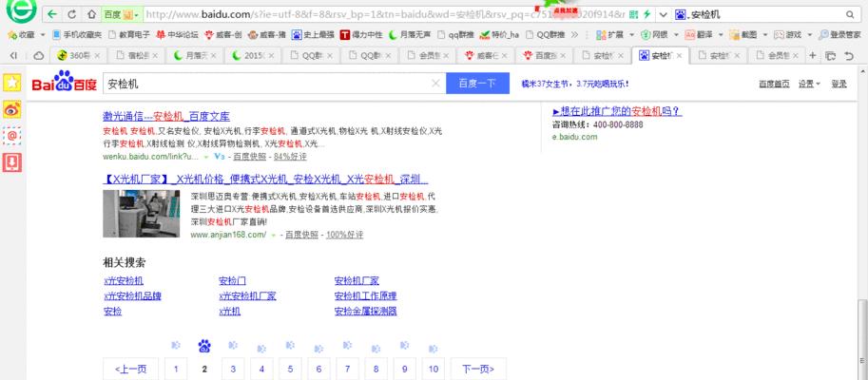Viewport: 868px width, 380px height.
Task: Click the undo closed tab arrow icon
Action: pyautogui.click(x=849, y=55)
